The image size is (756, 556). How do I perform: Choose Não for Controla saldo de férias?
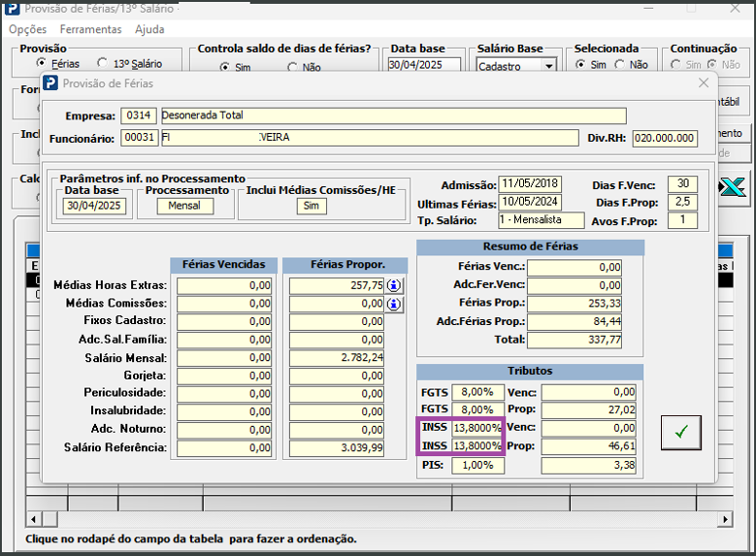pos(293,67)
